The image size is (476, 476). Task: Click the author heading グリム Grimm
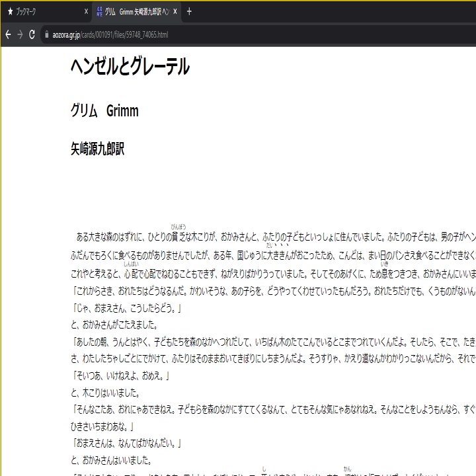click(x=104, y=111)
